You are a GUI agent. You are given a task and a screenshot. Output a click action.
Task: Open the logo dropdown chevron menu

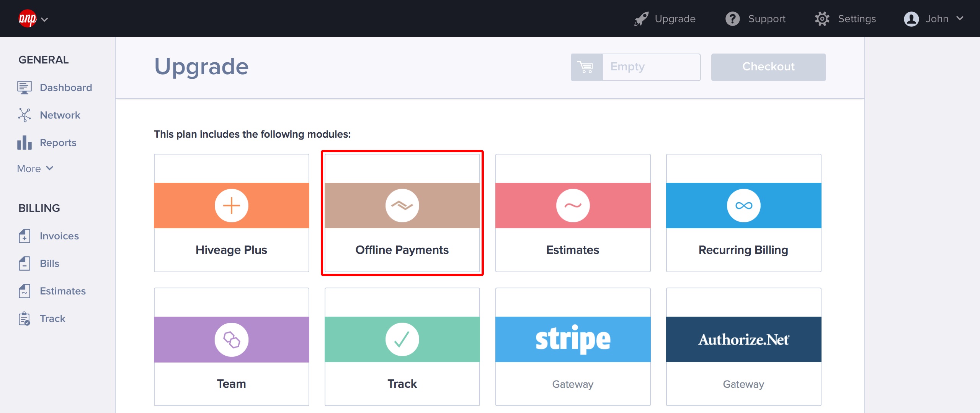pyautogui.click(x=44, y=20)
